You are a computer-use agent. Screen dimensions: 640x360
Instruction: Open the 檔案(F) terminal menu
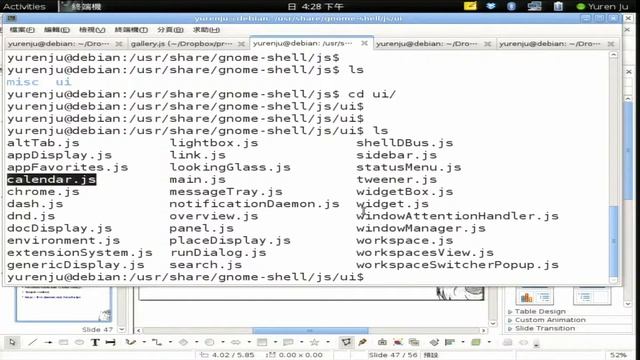[22, 30]
